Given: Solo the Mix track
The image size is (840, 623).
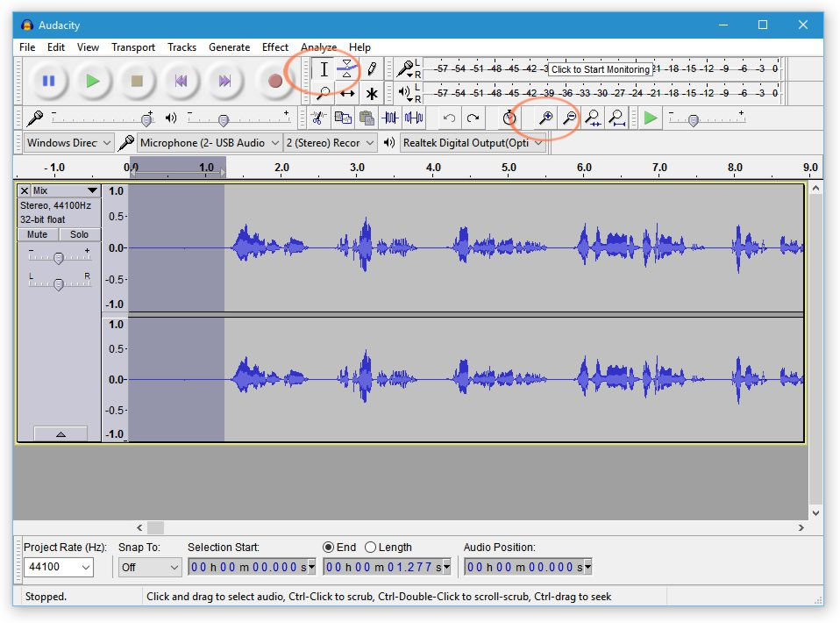Looking at the screenshot, I should coord(79,235).
